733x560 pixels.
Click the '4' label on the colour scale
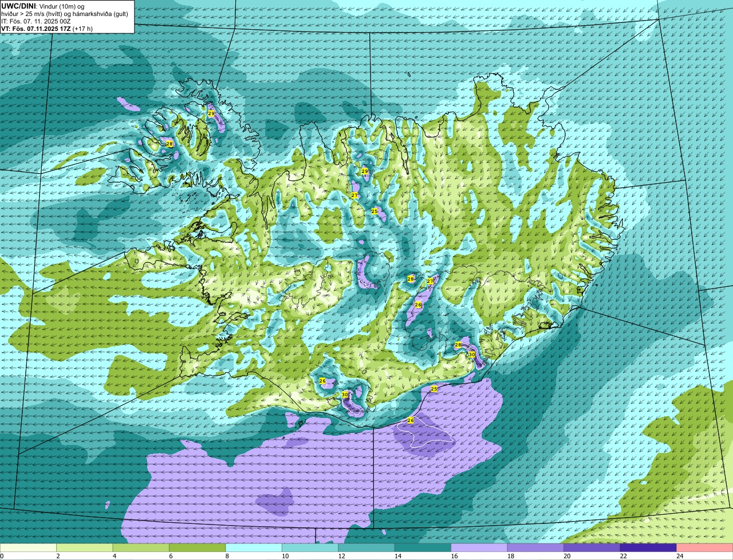tap(113, 556)
